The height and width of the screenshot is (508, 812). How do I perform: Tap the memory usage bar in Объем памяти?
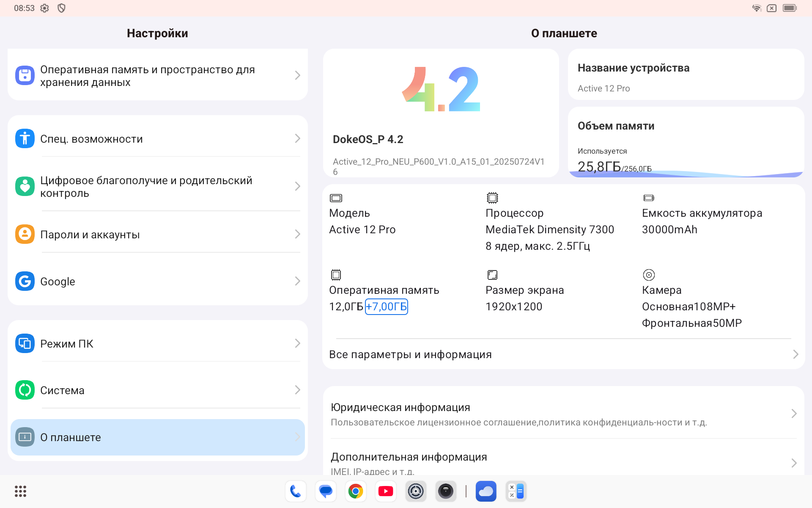tap(686, 174)
